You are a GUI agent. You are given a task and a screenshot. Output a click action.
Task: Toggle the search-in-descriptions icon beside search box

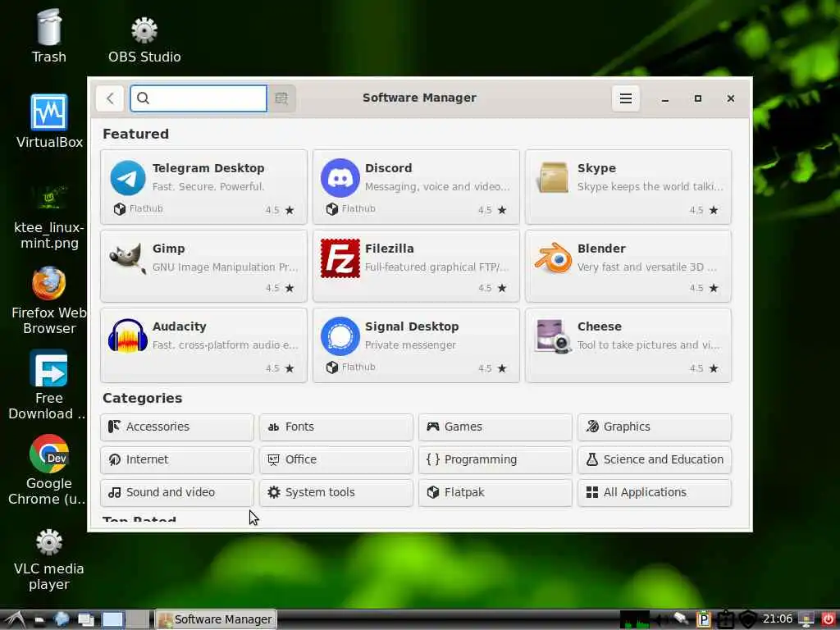281,98
